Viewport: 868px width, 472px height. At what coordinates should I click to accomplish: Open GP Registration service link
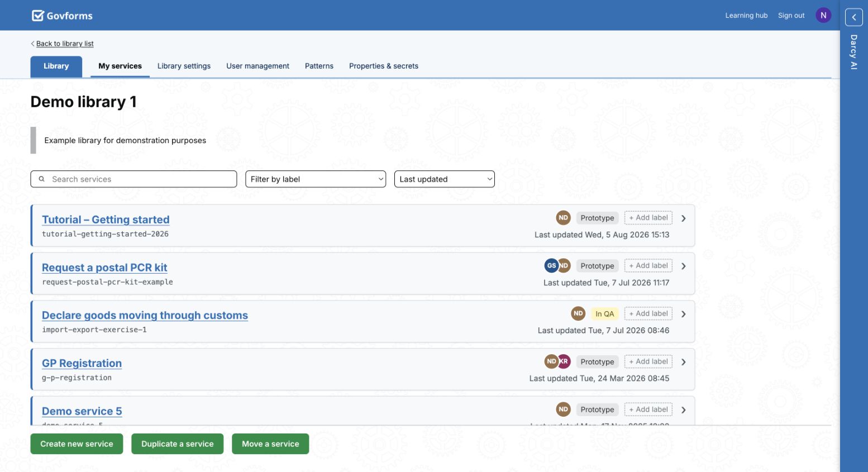pos(82,364)
